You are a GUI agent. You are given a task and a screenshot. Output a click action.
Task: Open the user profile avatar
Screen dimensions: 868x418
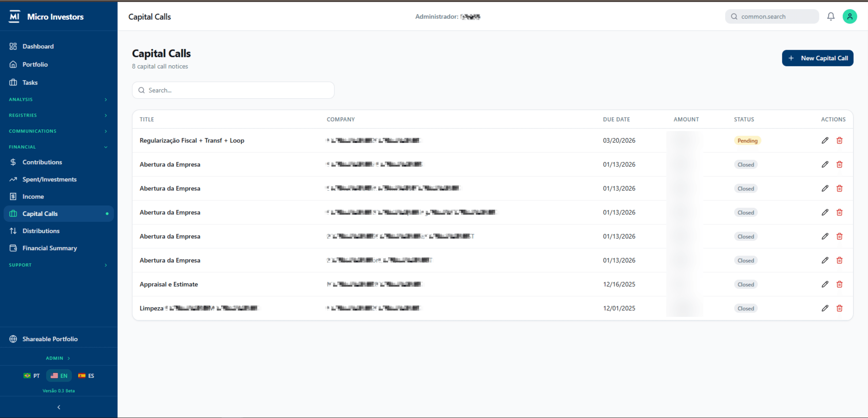[849, 17]
